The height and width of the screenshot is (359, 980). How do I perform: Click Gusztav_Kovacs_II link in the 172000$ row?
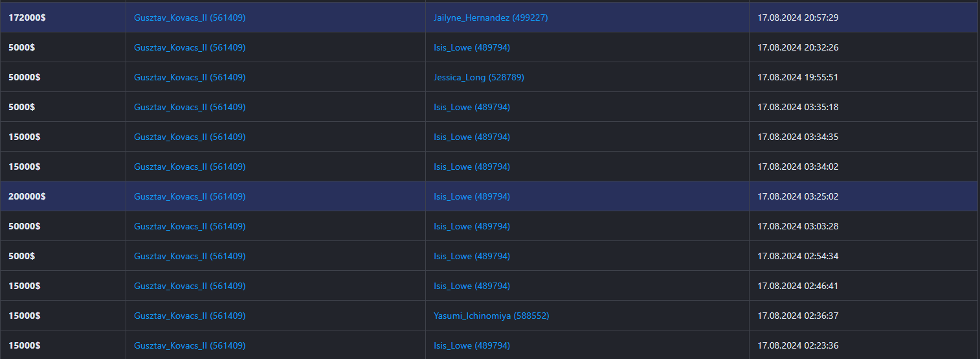pyautogui.click(x=189, y=17)
